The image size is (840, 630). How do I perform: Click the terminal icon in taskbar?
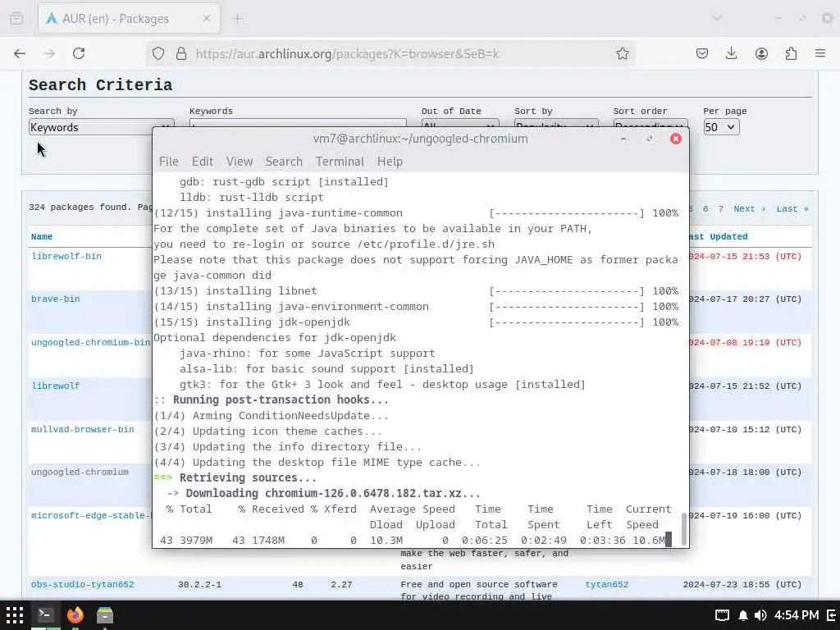pyautogui.click(x=45, y=615)
